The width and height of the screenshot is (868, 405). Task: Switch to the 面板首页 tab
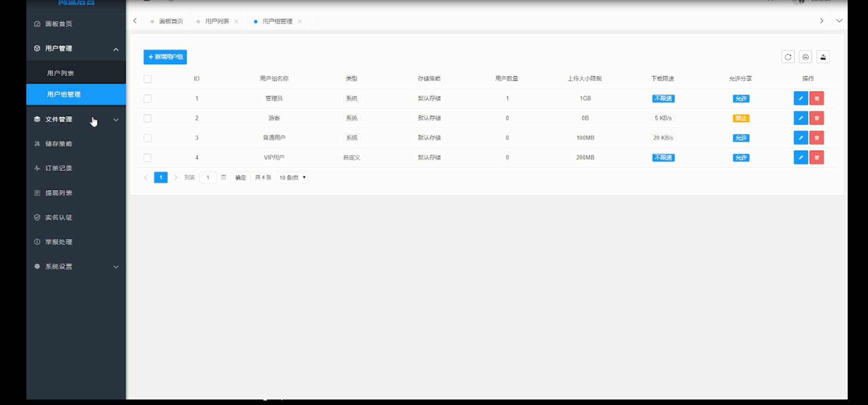click(x=170, y=21)
